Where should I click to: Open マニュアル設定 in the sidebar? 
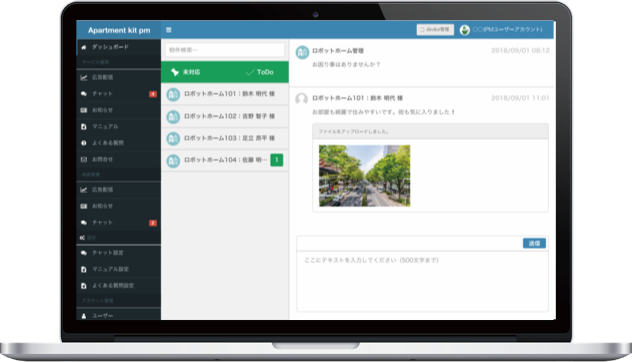point(118,269)
